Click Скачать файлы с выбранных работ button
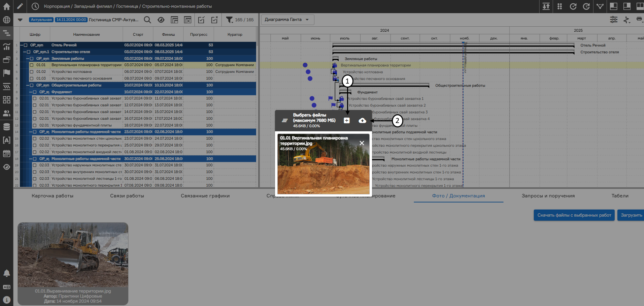 574,215
